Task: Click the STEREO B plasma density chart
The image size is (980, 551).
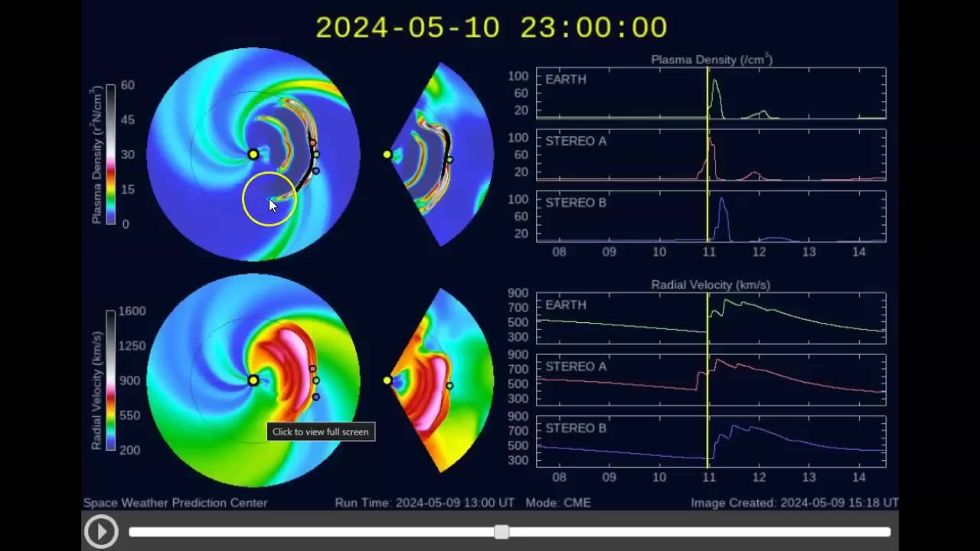Action: [x=711, y=216]
